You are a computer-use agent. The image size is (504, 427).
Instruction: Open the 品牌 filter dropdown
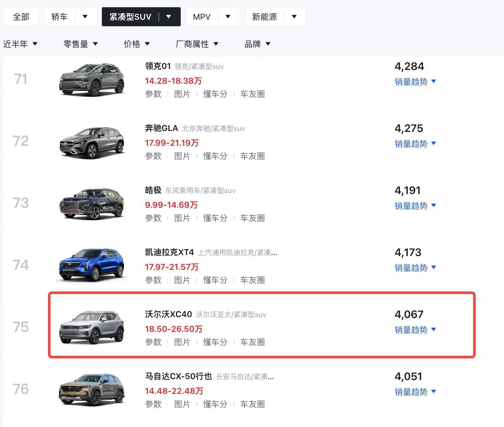tap(257, 44)
